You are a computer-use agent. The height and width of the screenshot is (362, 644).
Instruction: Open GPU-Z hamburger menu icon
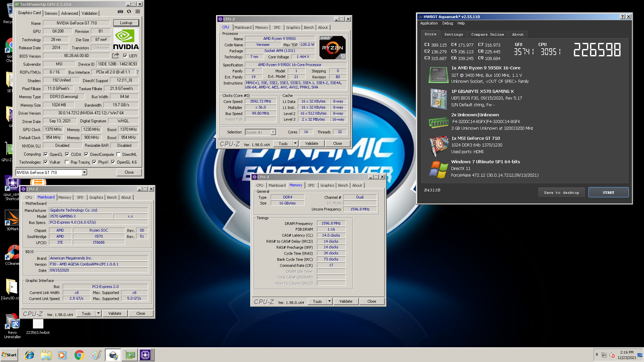point(138,12)
